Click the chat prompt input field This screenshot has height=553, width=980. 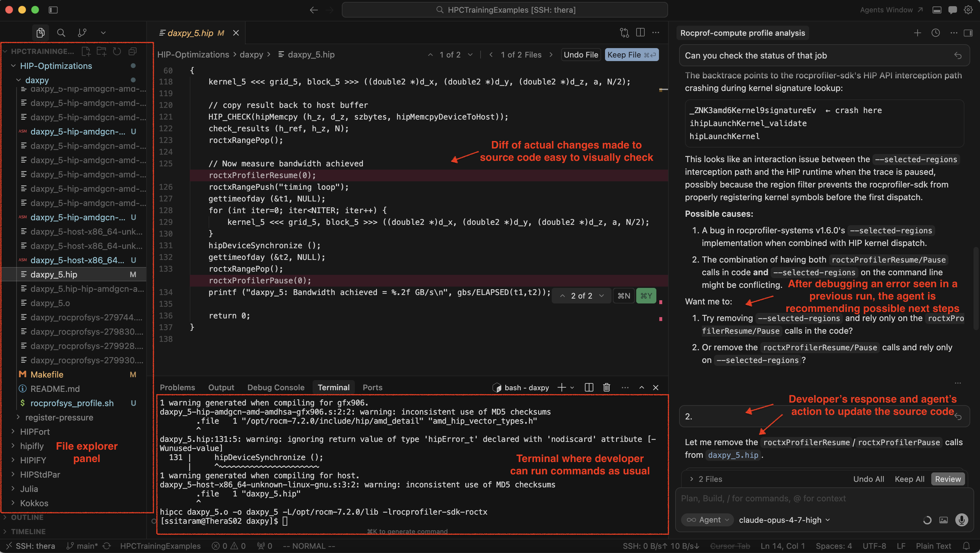[x=824, y=498]
